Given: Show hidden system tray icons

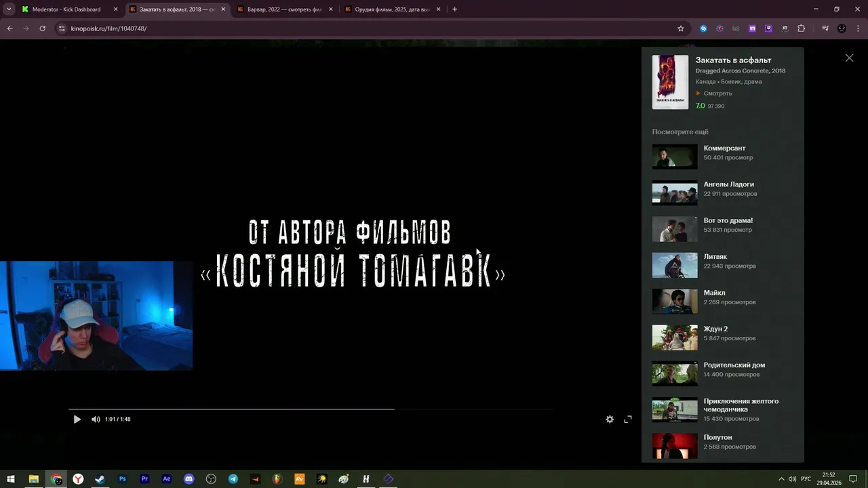Looking at the screenshot, I should pos(781,479).
